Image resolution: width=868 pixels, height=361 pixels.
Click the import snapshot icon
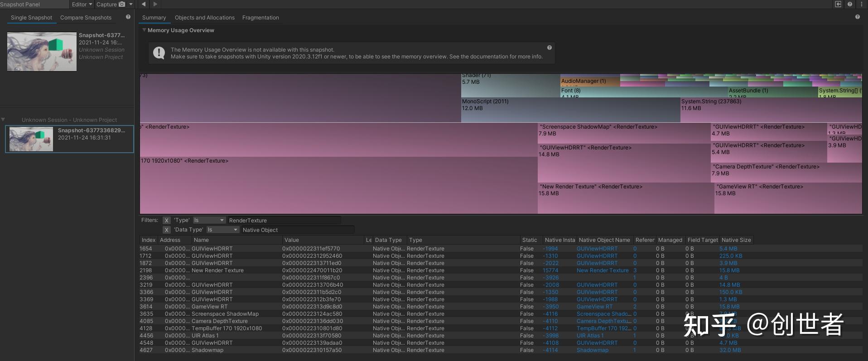[838, 5]
